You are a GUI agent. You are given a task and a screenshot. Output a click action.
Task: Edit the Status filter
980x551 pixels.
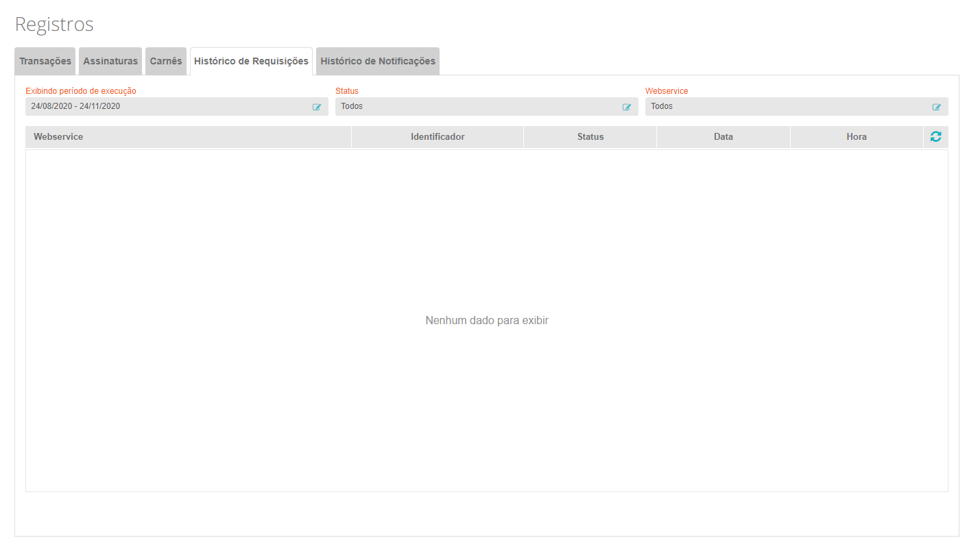(x=627, y=107)
